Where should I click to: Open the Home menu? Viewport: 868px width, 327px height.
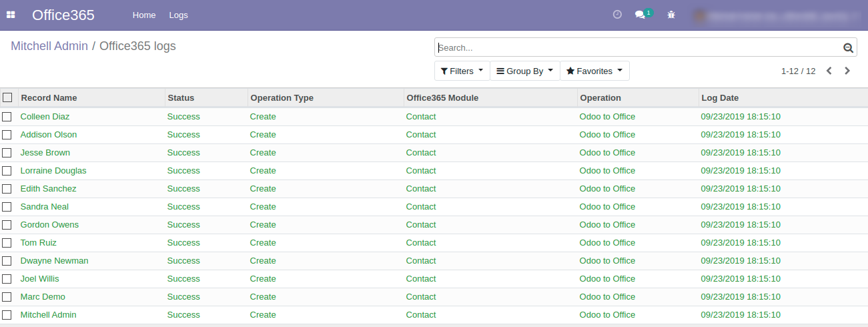pyautogui.click(x=144, y=15)
